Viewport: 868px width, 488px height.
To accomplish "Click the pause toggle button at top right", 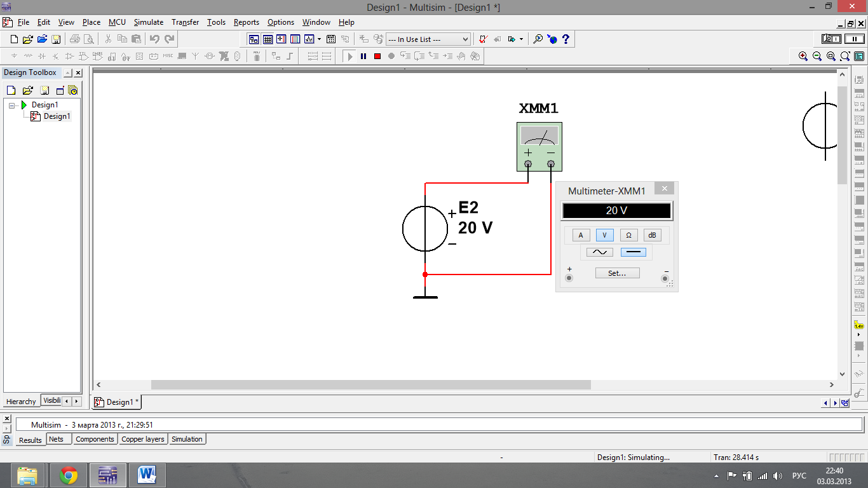I will click(855, 39).
